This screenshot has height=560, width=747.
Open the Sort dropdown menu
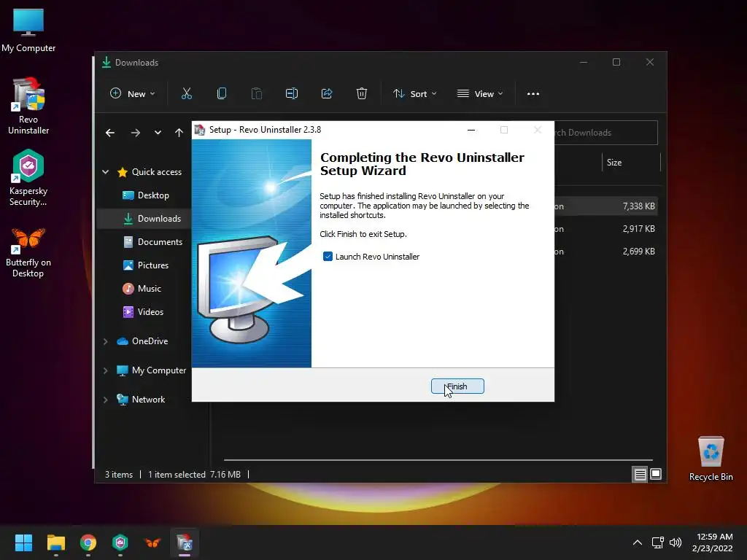click(x=414, y=94)
